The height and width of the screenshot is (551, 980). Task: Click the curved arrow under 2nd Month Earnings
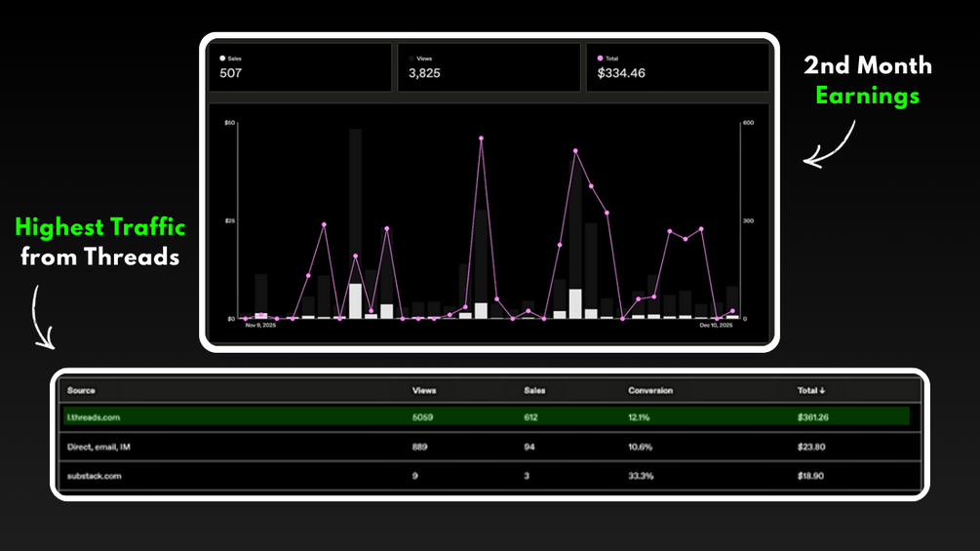coord(830,144)
